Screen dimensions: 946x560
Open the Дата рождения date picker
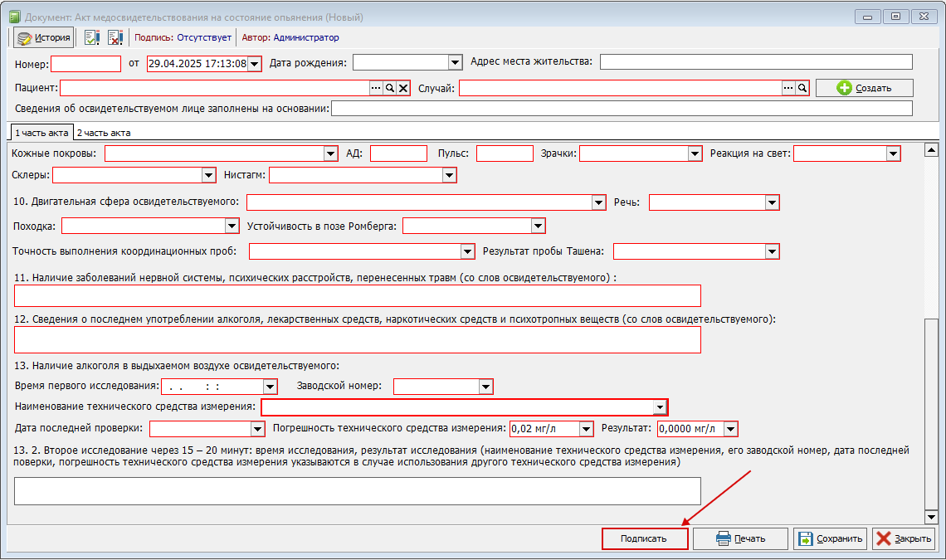click(455, 62)
